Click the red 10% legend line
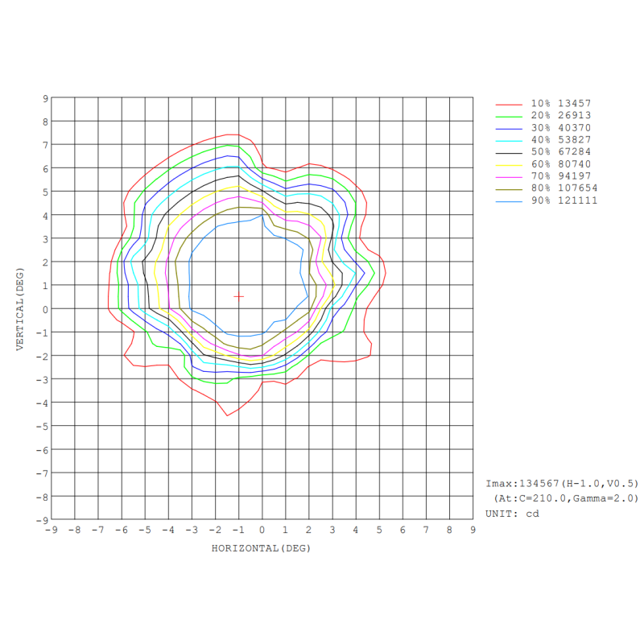 point(509,104)
